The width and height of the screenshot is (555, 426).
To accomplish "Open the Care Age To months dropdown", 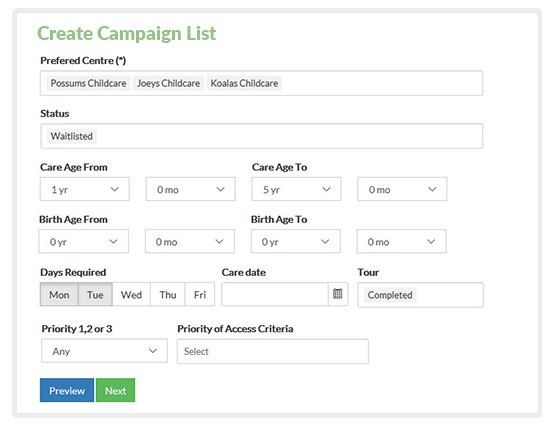I will point(402,189).
